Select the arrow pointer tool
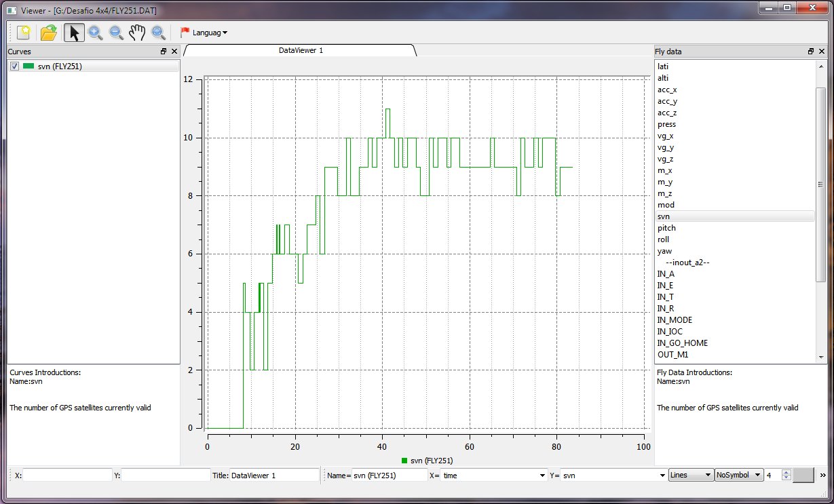Image resolution: width=834 pixels, height=504 pixels. (74, 33)
